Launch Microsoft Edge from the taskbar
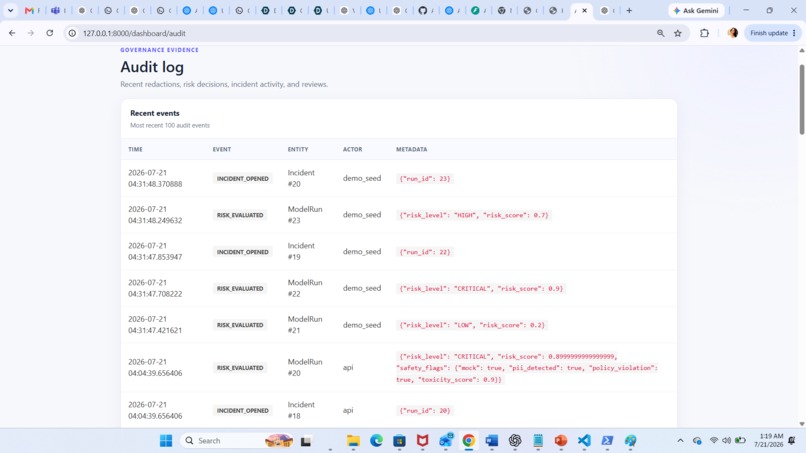 coord(376,441)
